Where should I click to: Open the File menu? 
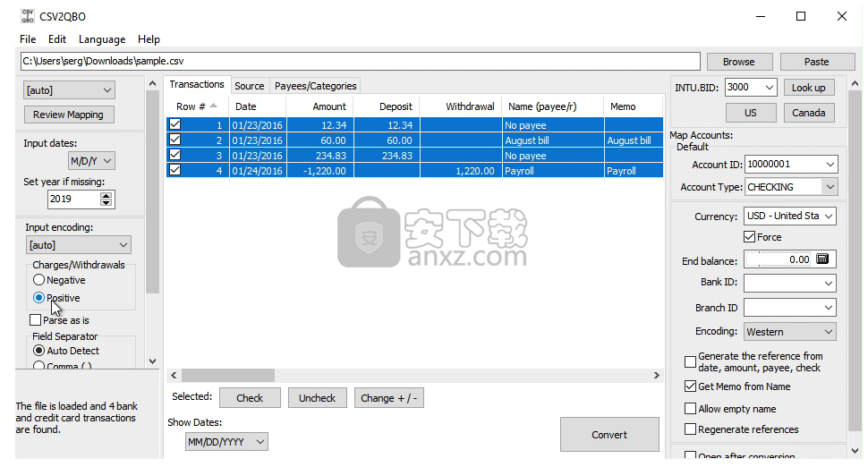point(28,39)
